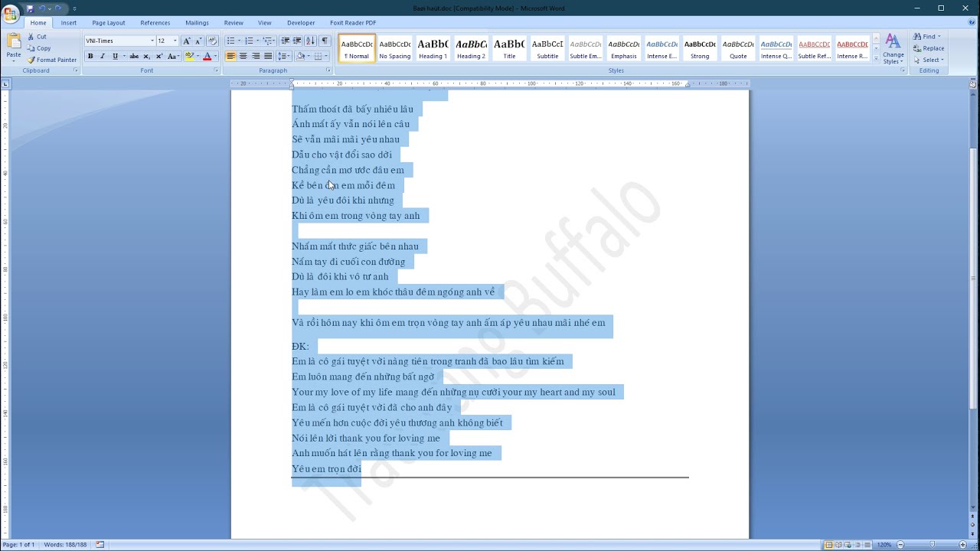The image size is (980, 551).
Task: Grow the font size
Action: coord(186,41)
